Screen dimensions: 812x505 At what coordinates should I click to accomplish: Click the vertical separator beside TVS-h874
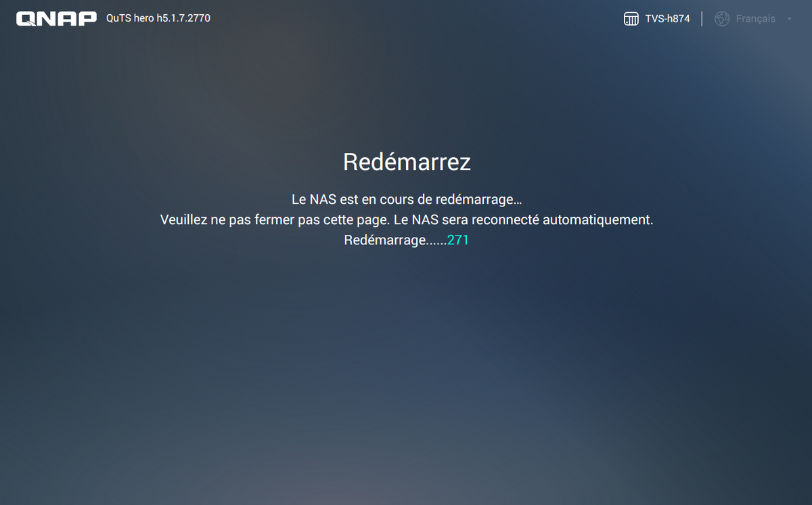[x=702, y=19]
